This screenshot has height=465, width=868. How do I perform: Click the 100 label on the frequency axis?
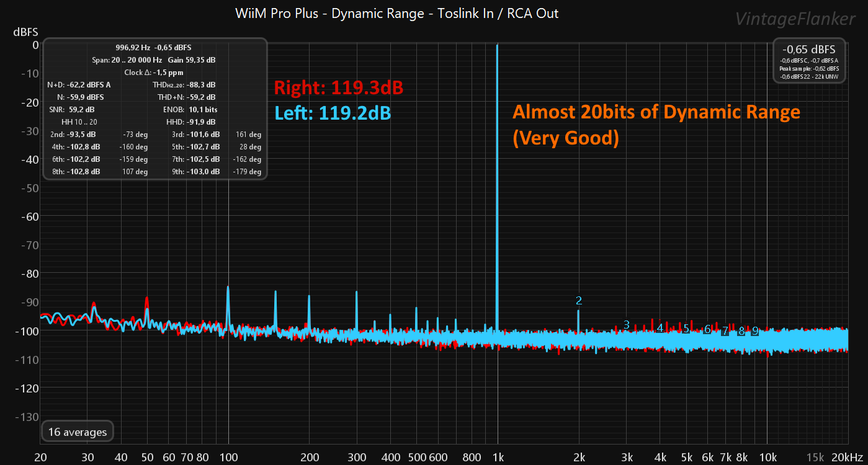228,458
